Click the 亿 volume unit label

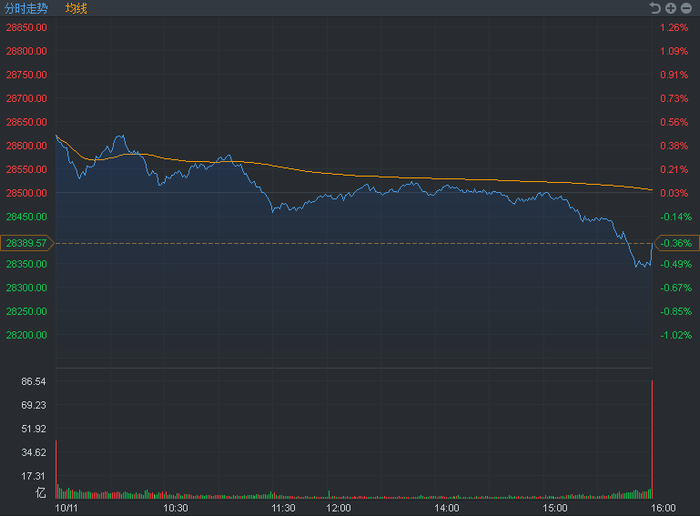click(41, 492)
